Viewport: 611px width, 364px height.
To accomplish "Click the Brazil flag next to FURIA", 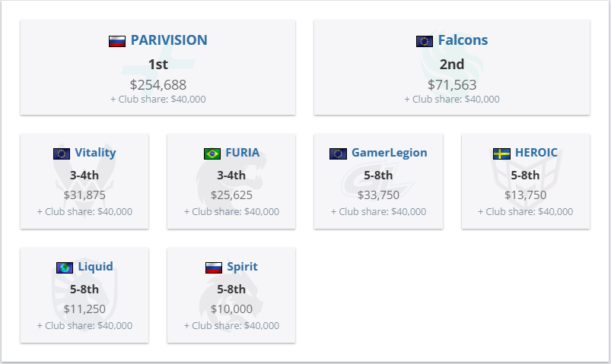I will 212,154.
